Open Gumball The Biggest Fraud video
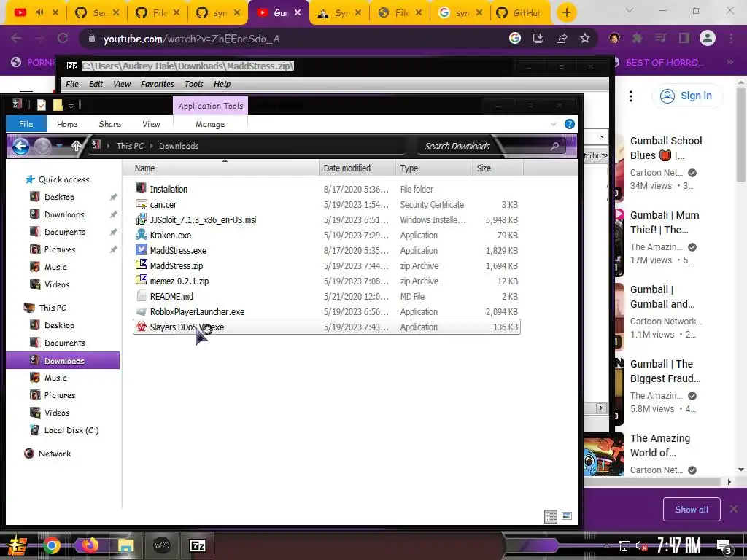 pyautogui.click(x=665, y=371)
